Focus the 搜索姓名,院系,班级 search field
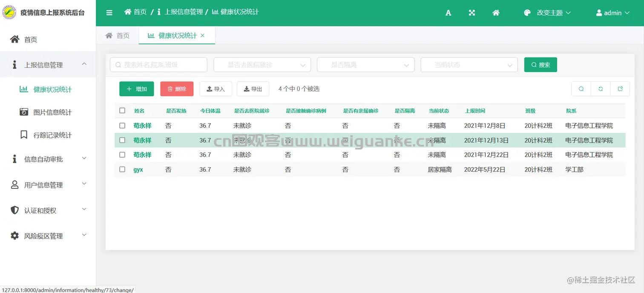Image resolution: width=644 pixels, height=293 pixels. point(158,65)
